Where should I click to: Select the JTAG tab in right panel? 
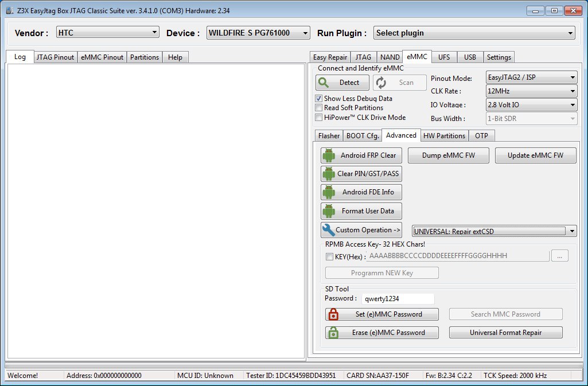363,57
